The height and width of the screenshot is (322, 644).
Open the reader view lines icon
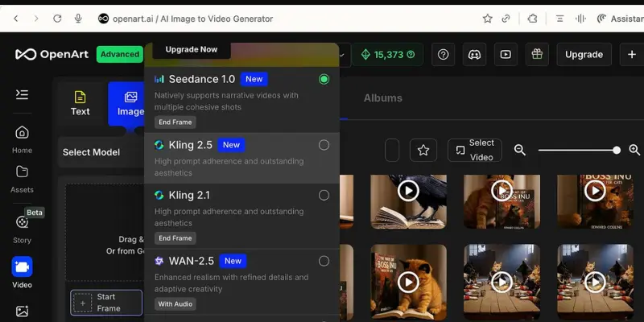point(559,19)
